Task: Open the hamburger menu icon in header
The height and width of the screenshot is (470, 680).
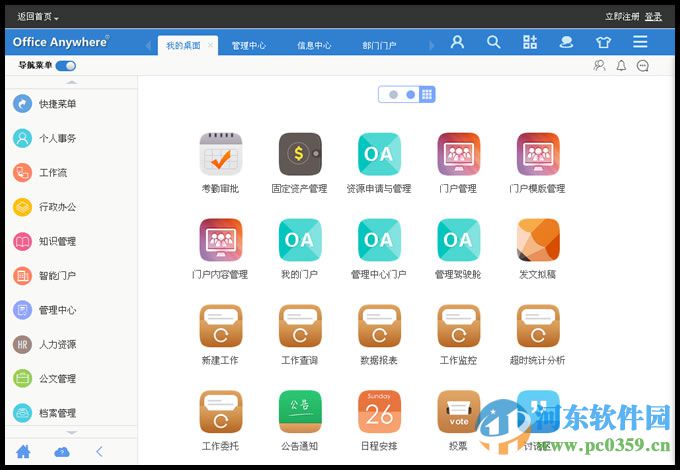Action: point(640,42)
